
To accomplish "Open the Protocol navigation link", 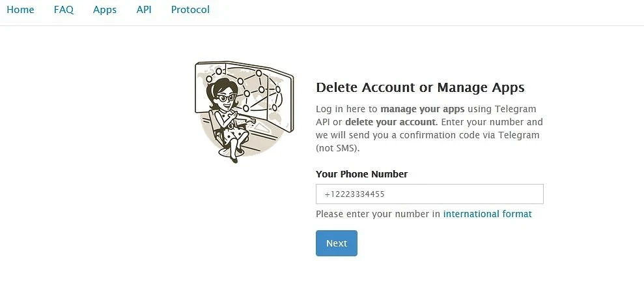I will pos(190,10).
